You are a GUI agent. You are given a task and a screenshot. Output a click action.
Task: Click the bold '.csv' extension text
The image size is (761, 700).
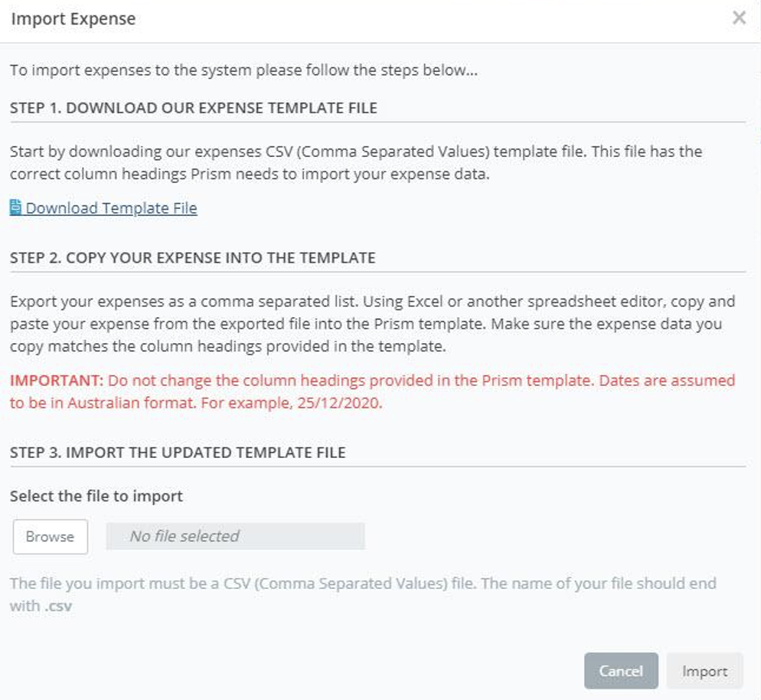[58, 607]
